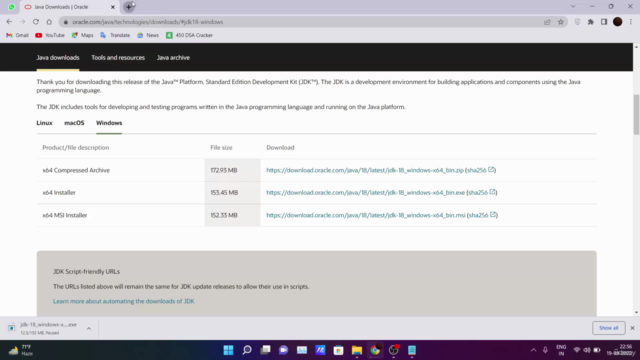The image size is (640, 360).
Task: Open News bookmark
Action: tap(148, 35)
